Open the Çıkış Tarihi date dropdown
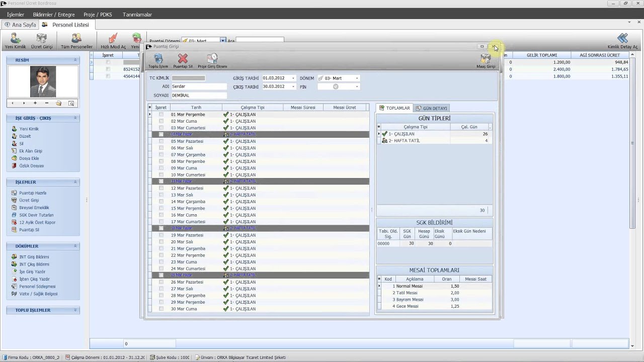 coord(293,86)
